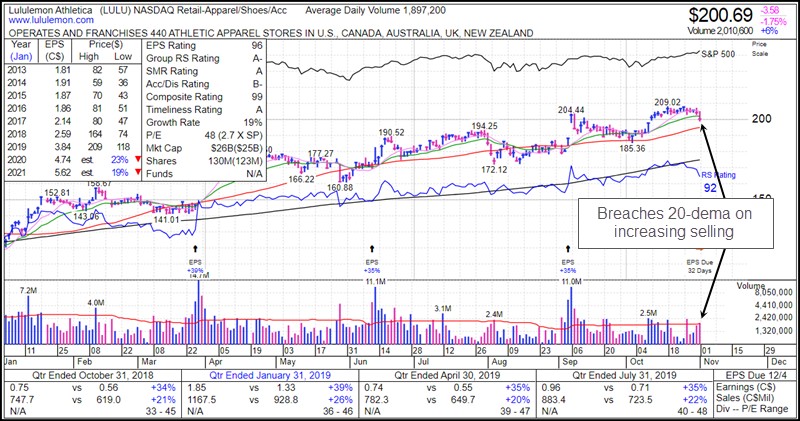The image size is (800, 421).
Task: Click the 190.52 price label
Action: (391, 132)
